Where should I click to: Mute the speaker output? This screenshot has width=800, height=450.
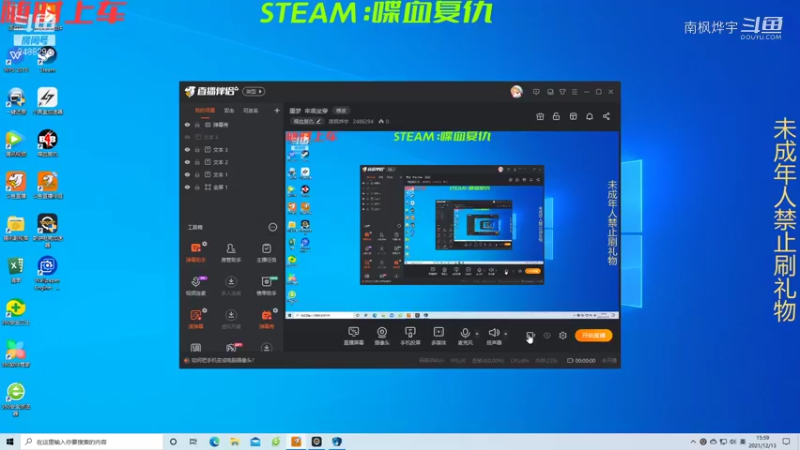(493, 336)
